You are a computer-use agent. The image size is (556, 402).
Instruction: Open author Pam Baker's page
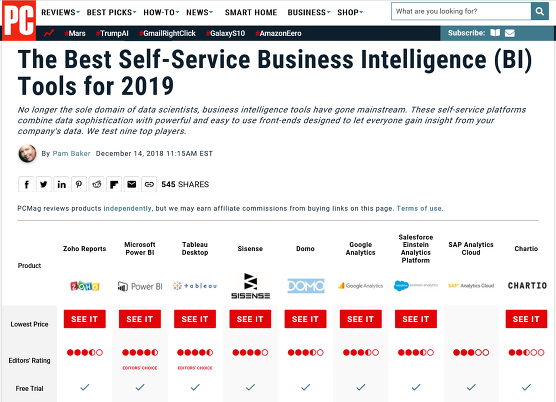[71, 153]
